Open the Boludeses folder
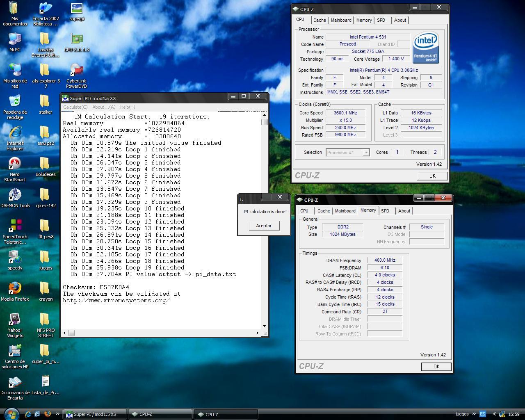Screen dimensions: 525x420 (x=46, y=167)
